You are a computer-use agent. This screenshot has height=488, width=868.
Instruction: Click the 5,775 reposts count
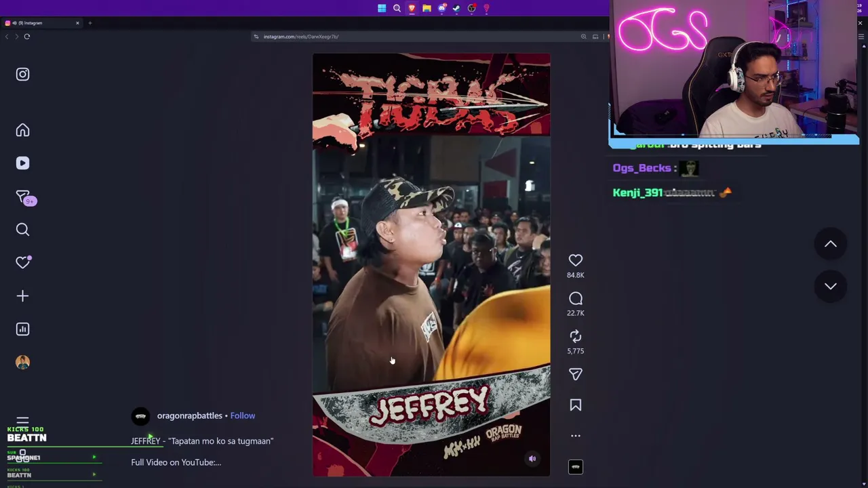tap(575, 351)
